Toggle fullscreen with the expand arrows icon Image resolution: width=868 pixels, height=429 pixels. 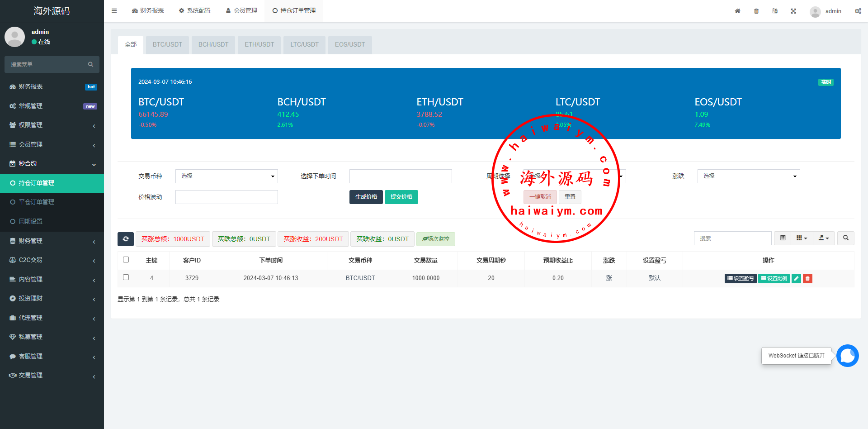pyautogui.click(x=793, y=11)
